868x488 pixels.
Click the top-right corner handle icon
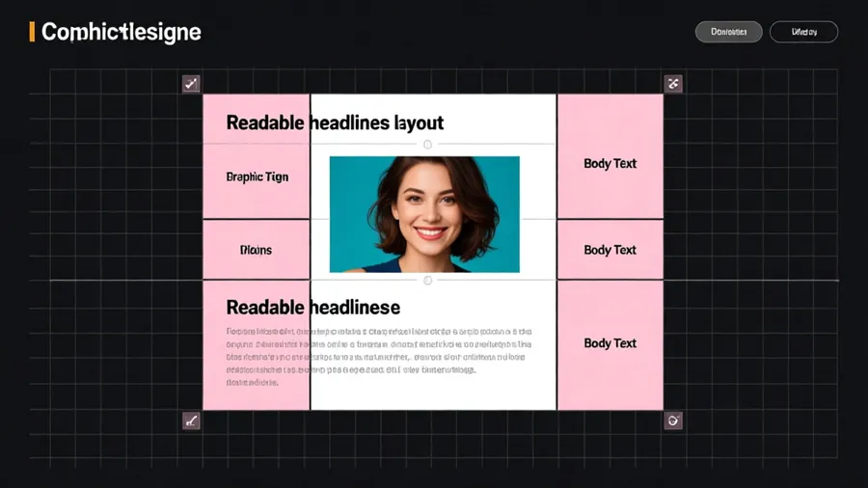click(673, 84)
